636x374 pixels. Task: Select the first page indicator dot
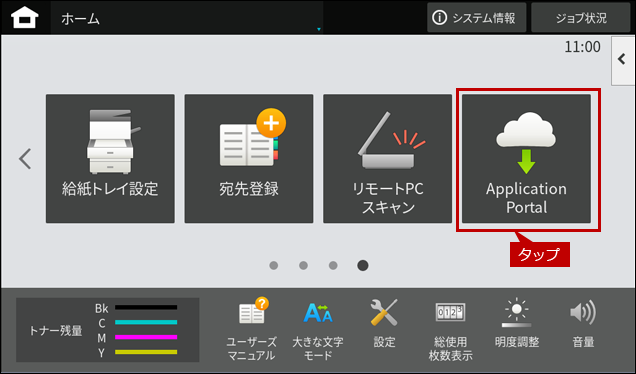[274, 265]
